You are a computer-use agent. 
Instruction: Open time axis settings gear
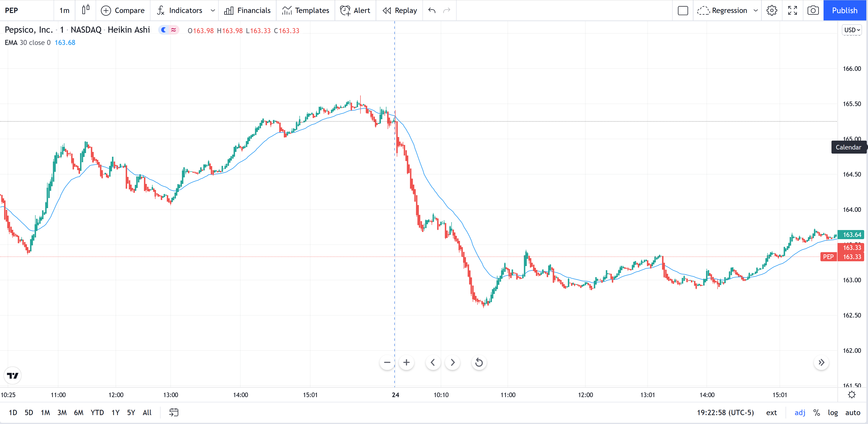[852, 395]
